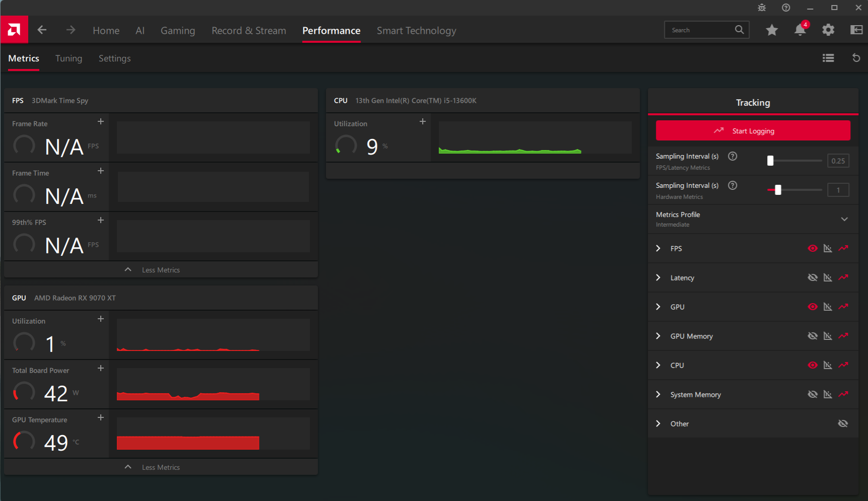Collapse GPU panel with Less Metrics
868x501 pixels.
tap(161, 467)
